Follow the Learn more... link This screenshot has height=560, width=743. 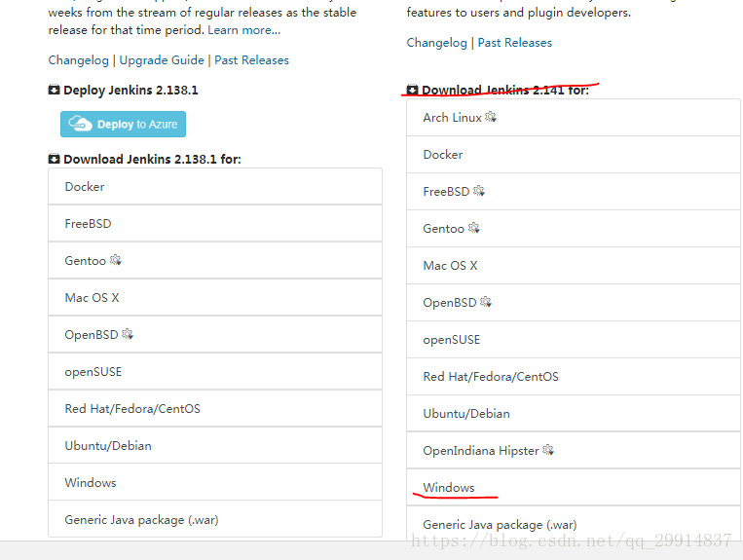point(244,30)
